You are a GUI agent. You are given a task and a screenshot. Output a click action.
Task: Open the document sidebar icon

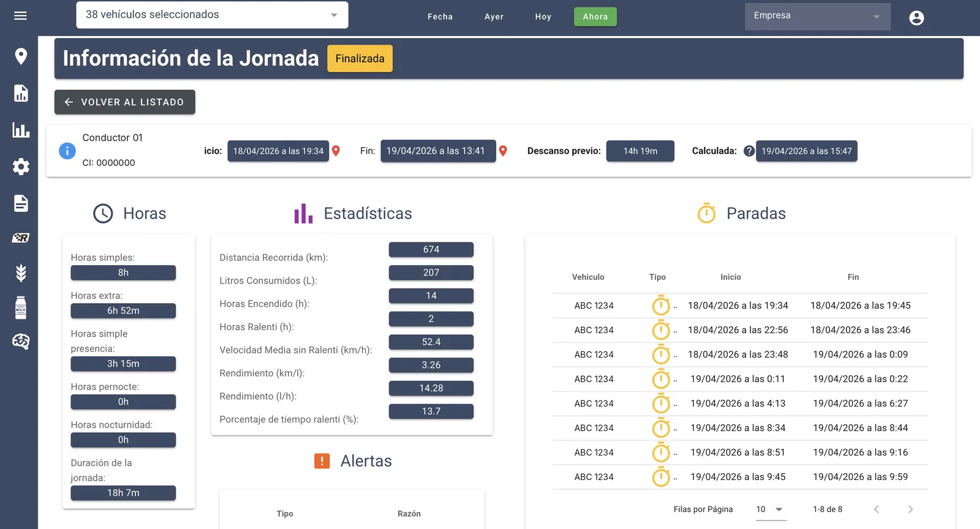21,203
